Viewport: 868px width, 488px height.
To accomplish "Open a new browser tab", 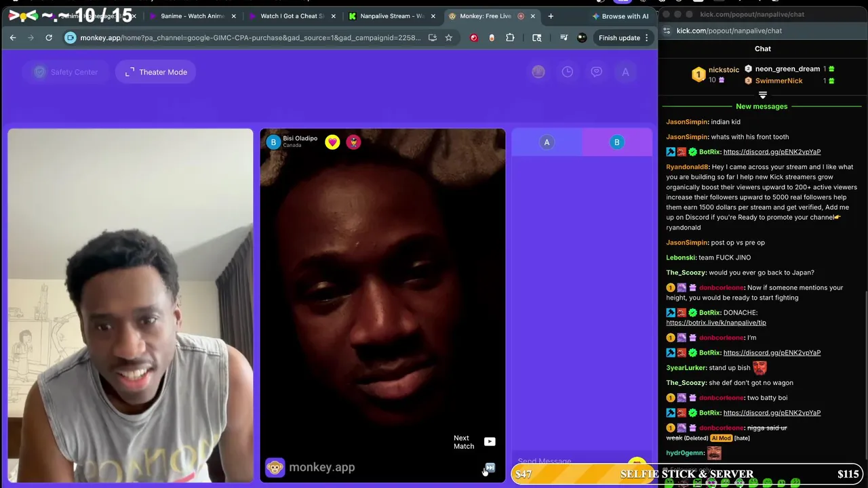I will (x=551, y=16).
